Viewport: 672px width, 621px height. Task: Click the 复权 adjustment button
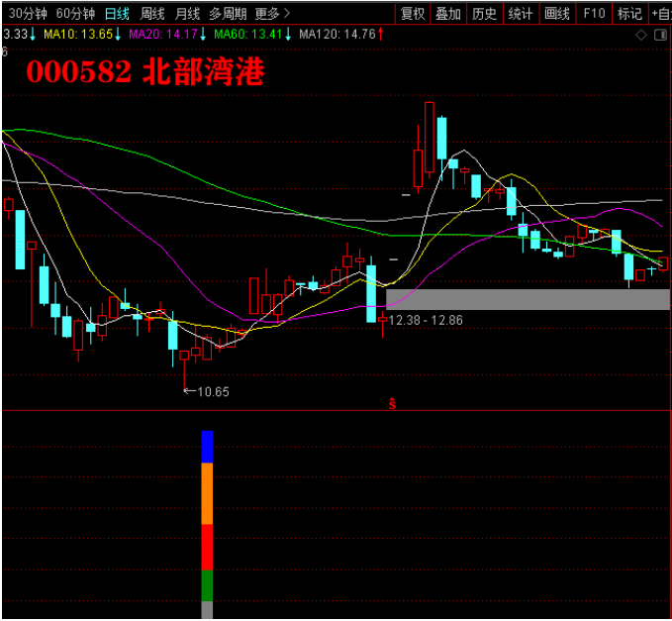413,14
